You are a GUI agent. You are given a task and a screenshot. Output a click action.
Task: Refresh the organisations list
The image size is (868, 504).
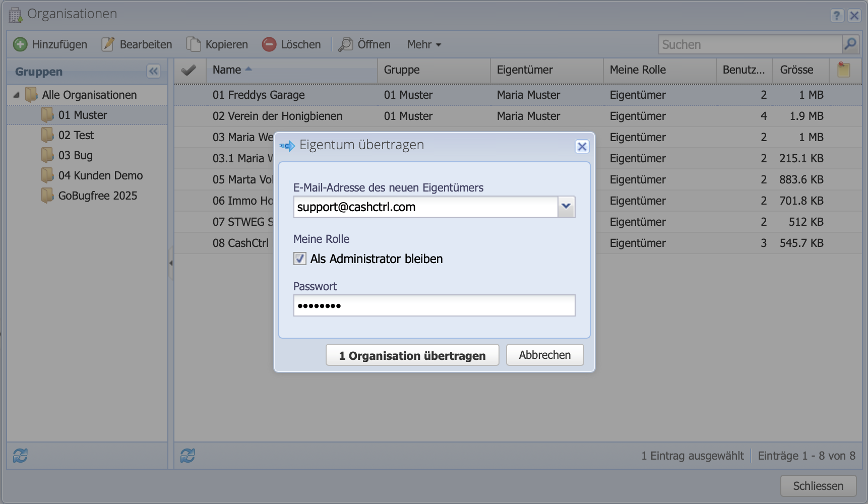coord(188,456)
